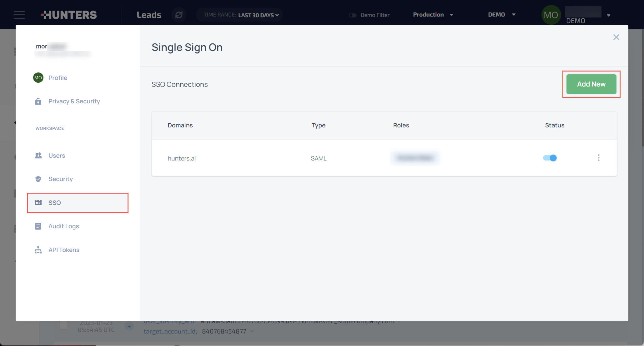The height and width of the screenshot is (346, 644).
Task: Tick the checkbox beside the 2023-01-23 lead
Action: (64, 325)
